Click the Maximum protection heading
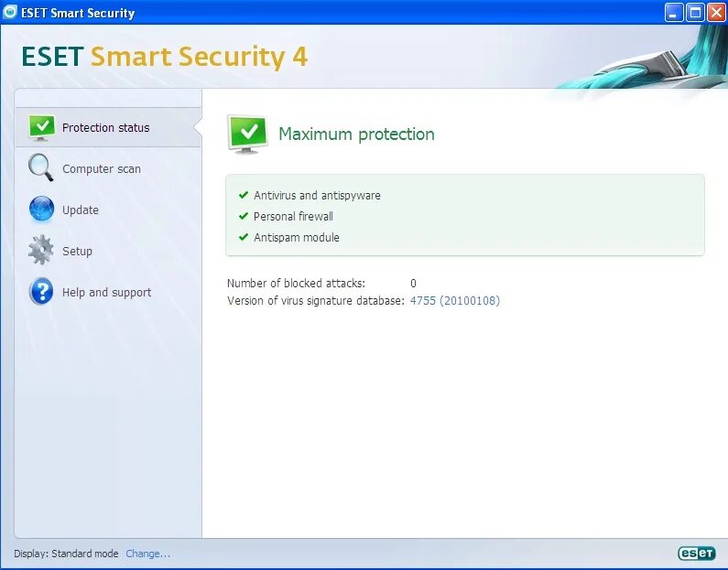728x570 pixels. click(x=356, y=134)
